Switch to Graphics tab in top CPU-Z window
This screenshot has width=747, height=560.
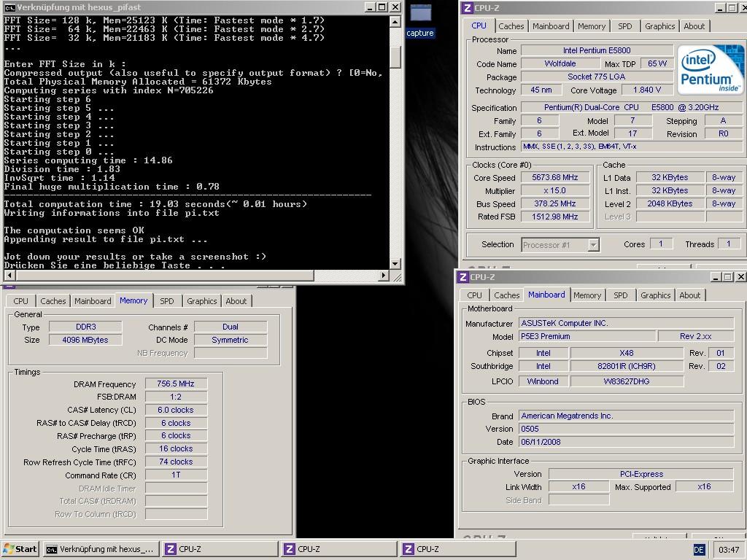[659, 26]
